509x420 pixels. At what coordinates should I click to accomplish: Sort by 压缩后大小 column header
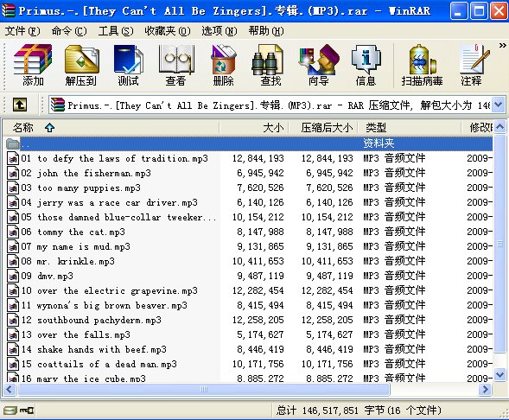pyautogui.click(x=323, y=128)
